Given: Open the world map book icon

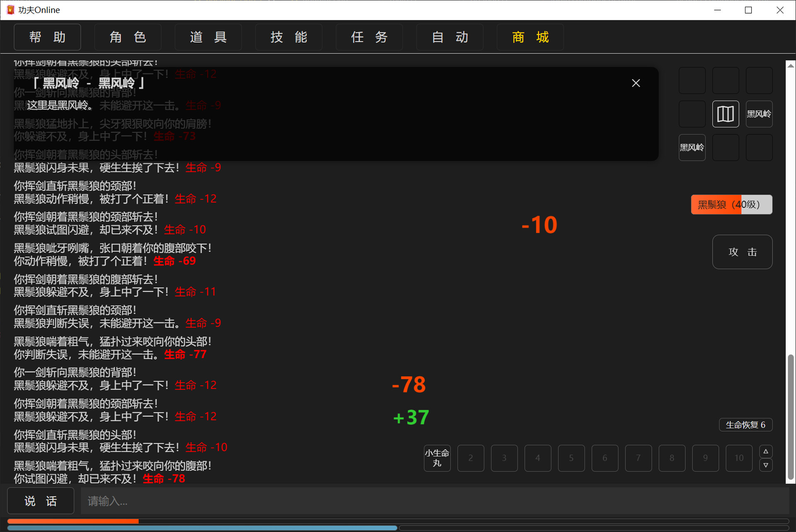Looking at the screenshot, I should coord(726,114).
